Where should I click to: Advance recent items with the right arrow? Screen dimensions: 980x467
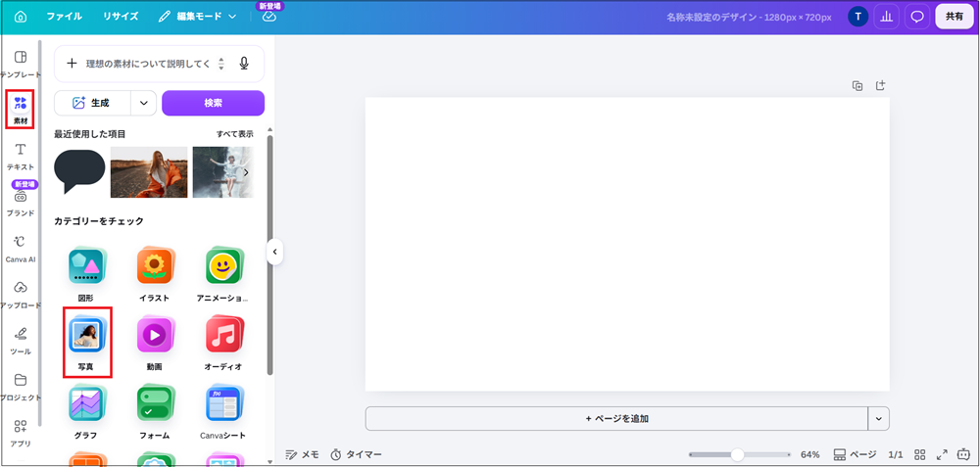246,172
